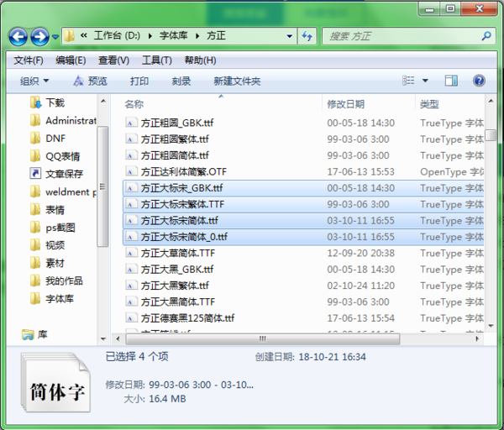The image size is (504, 430).
Task: Open help with the question mark icon
Action: (x=479, y=81)
